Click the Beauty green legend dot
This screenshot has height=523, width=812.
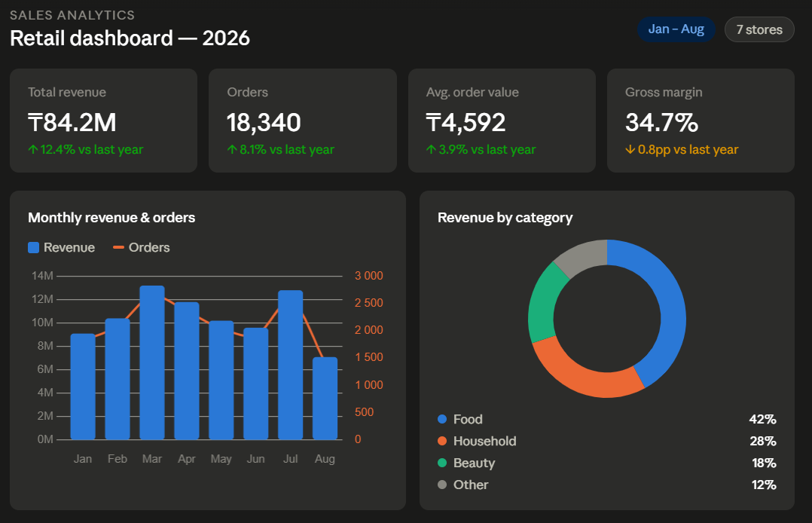(x=442, y=463)
